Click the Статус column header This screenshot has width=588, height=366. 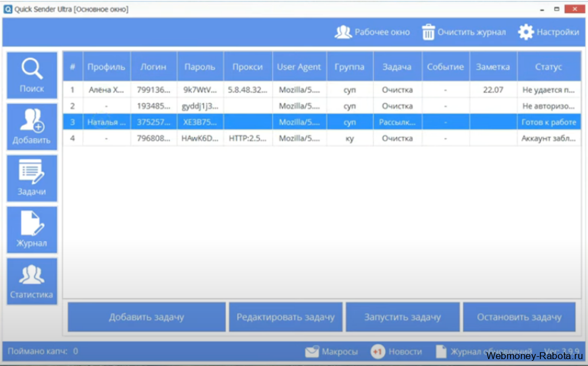pyautogui.click(x=548, y=67)
